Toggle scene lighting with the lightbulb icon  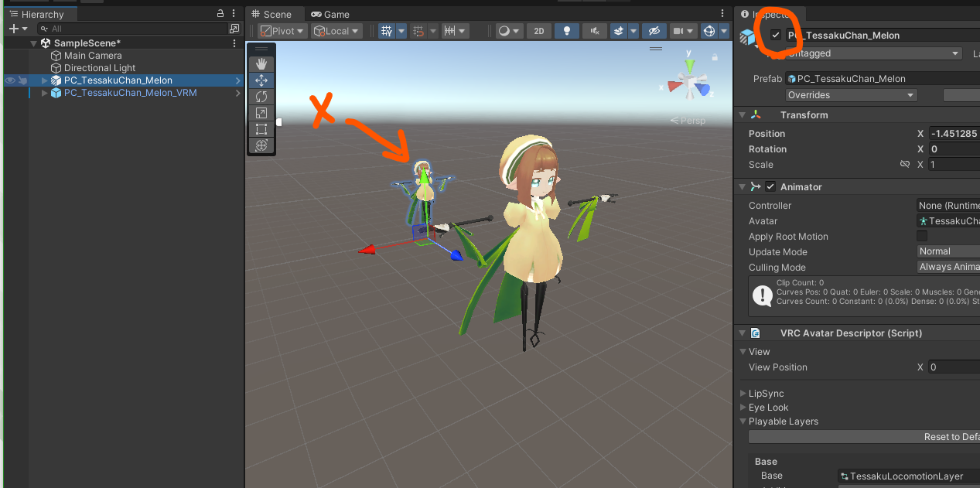(567, 31)
